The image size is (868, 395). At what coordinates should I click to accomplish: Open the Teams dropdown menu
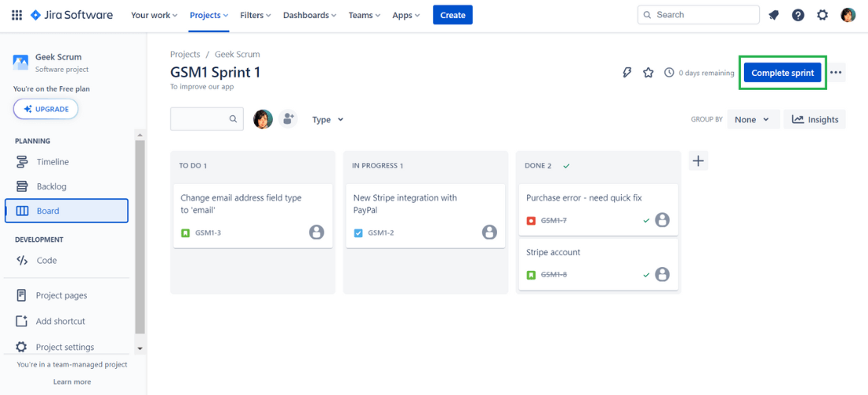(x=365, y=15)
